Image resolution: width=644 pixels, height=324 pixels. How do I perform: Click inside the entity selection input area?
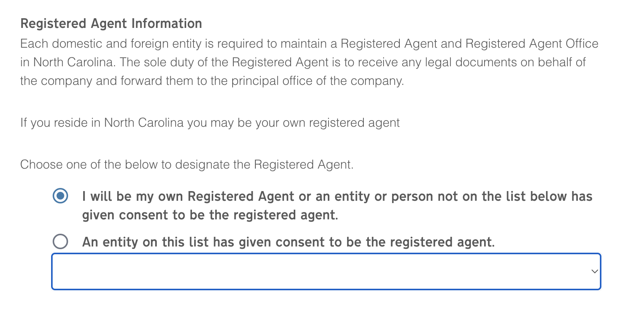tap(271, 271)
